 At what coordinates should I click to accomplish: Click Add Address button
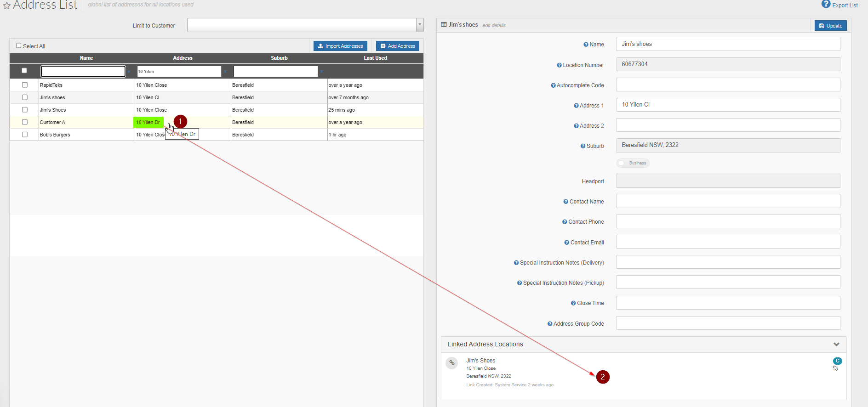point(398,46)
